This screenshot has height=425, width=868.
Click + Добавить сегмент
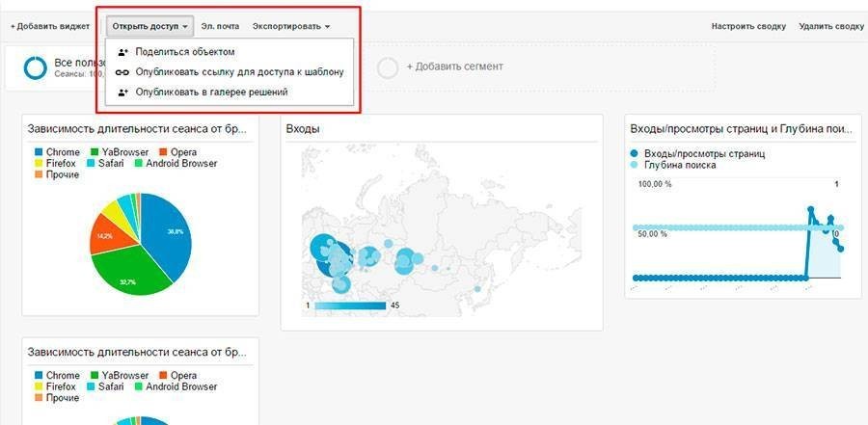pos(455,66)
